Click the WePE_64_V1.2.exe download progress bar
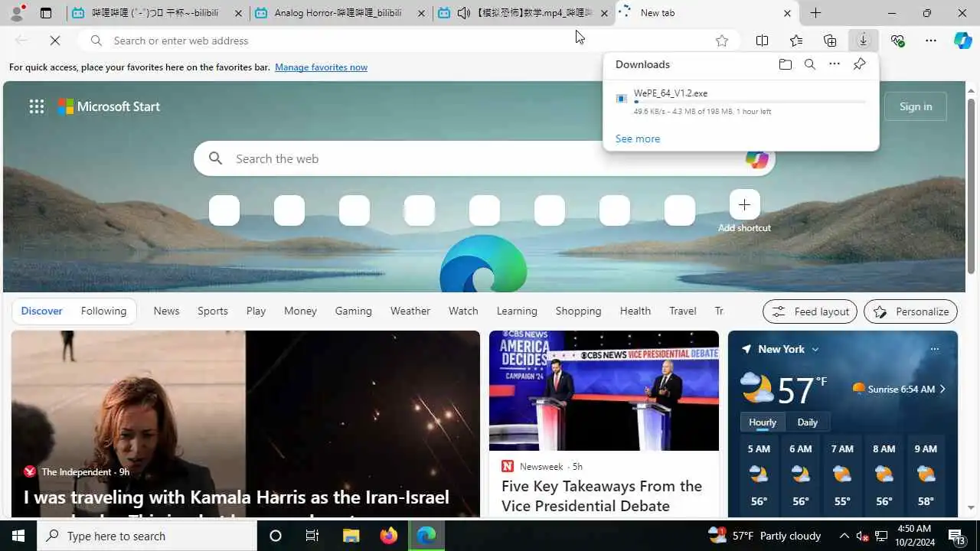The image size is (980, 551). tap(750, 102)
